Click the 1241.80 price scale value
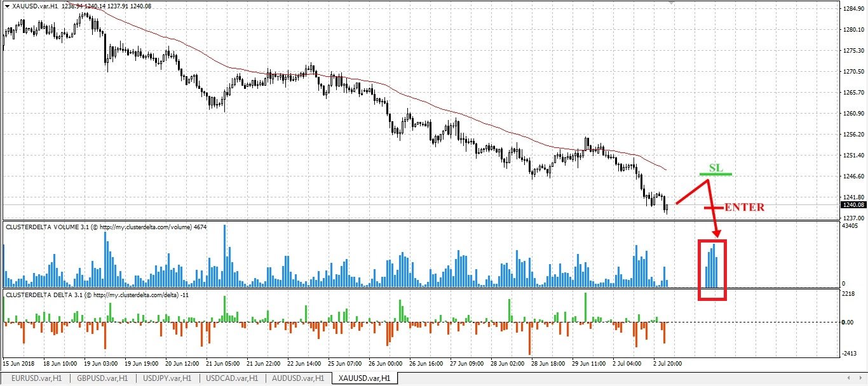Screen dimensions: 868x386 pyautogui.click(x=852, y=197)
